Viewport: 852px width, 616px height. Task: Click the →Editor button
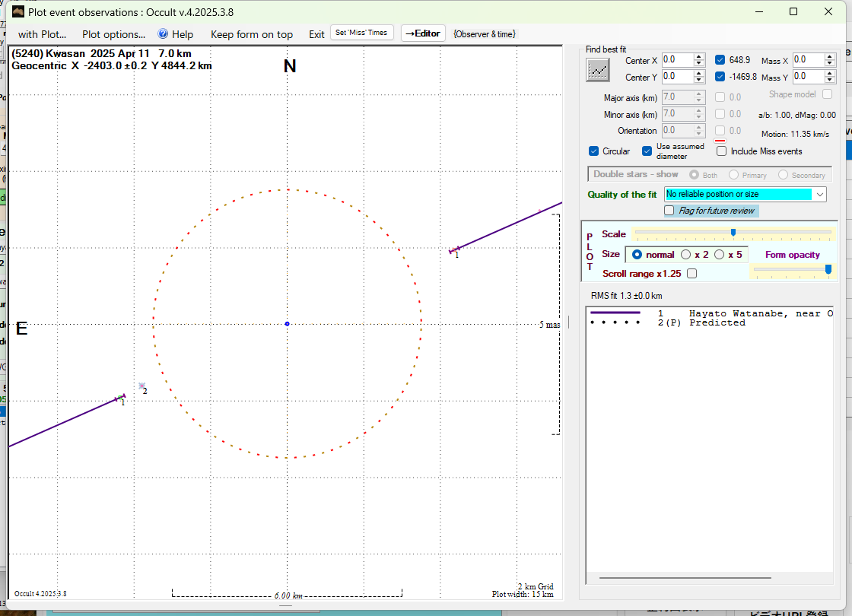(422, 33)
